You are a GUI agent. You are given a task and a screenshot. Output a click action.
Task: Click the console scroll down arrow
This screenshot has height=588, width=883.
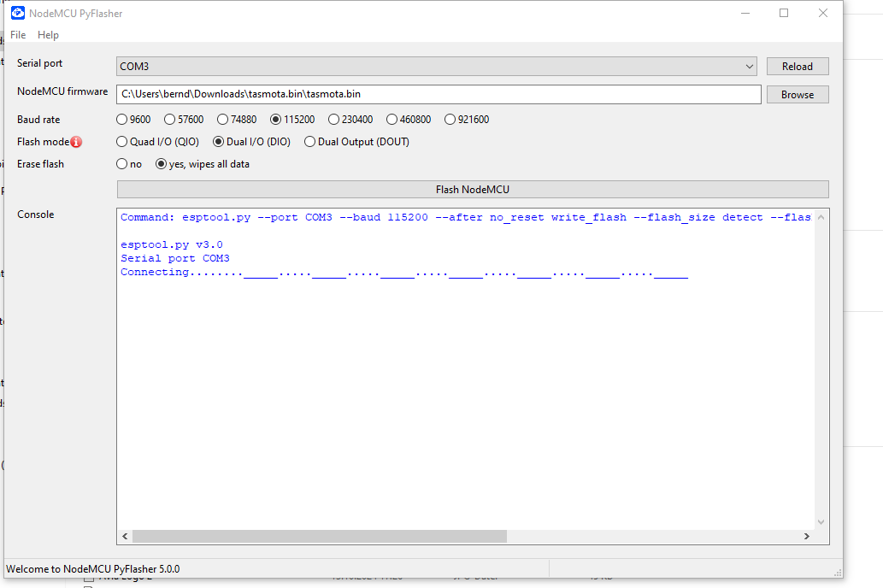tap(821, 522)
